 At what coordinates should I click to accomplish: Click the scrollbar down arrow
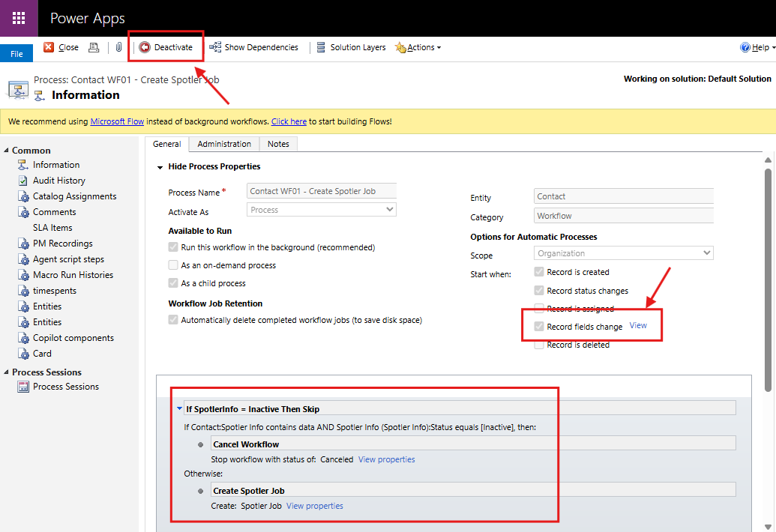(x=768, y=527)
